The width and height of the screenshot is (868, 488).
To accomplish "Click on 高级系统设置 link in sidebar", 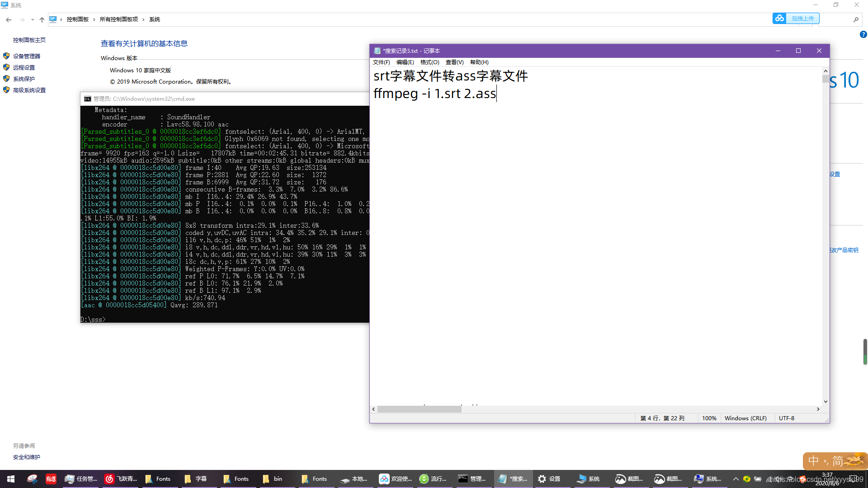I will (x=28, y=89).
